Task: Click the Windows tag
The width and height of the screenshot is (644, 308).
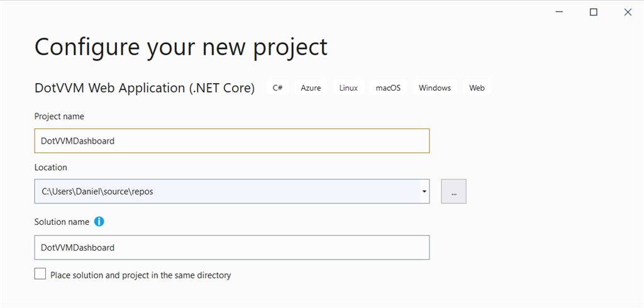Action: [435, 88]
